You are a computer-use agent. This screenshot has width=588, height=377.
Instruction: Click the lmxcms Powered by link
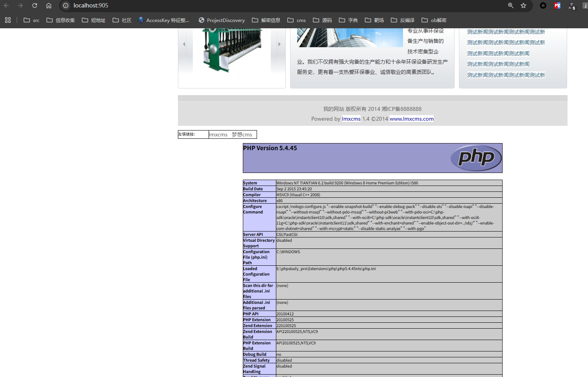coord(351,119)
